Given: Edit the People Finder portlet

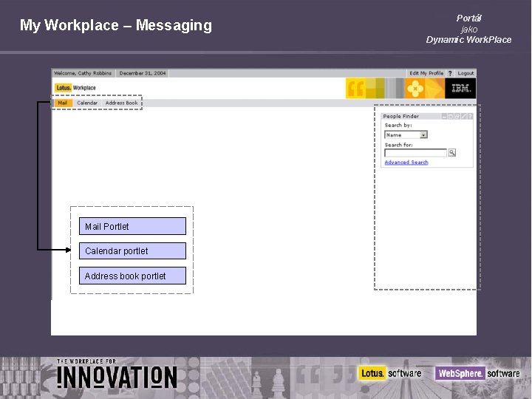Looking at the screenshot, I should (464, 116).
